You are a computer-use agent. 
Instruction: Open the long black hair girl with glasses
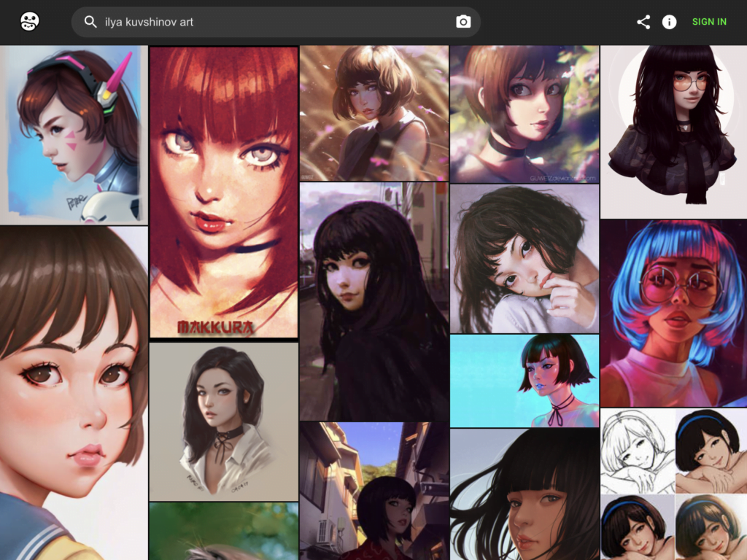673,131
